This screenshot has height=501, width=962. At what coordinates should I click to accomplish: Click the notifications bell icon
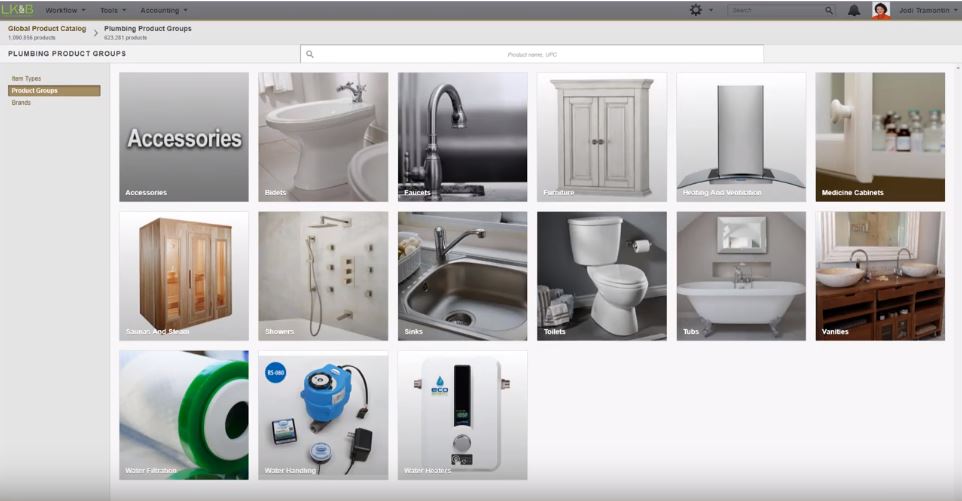tap(854, 10)
